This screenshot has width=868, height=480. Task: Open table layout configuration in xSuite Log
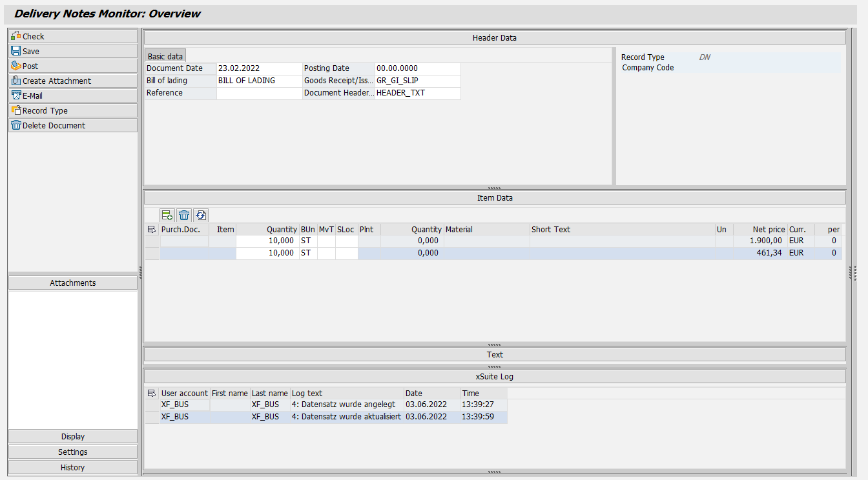(x=152, y=393)
